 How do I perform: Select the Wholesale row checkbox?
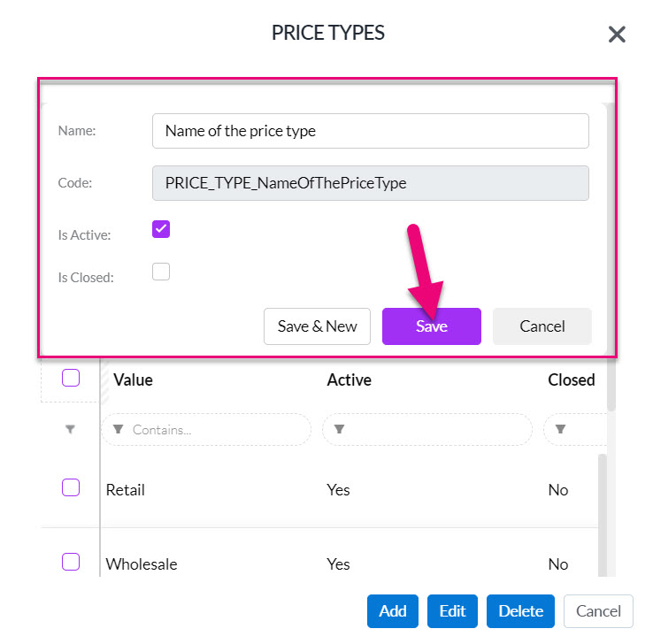[71, 562]
